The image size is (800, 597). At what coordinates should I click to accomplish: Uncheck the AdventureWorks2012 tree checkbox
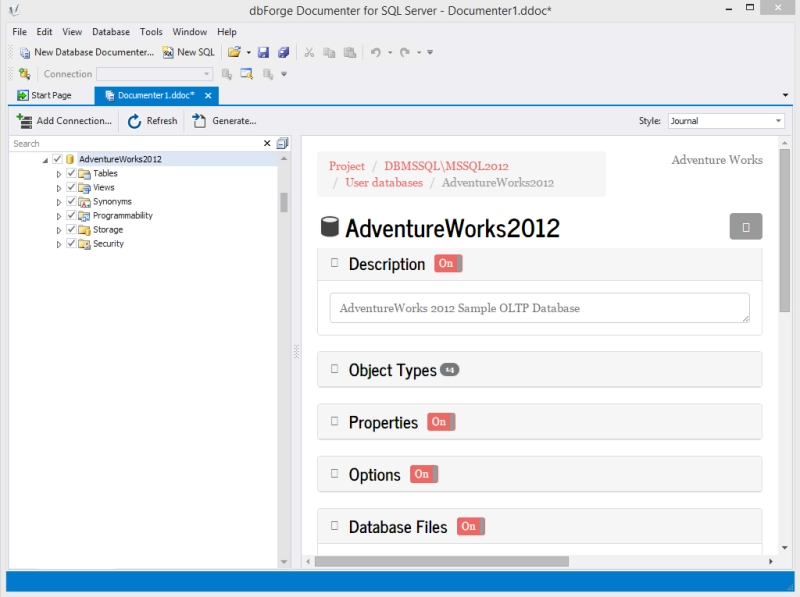click(x=57, y=159)
